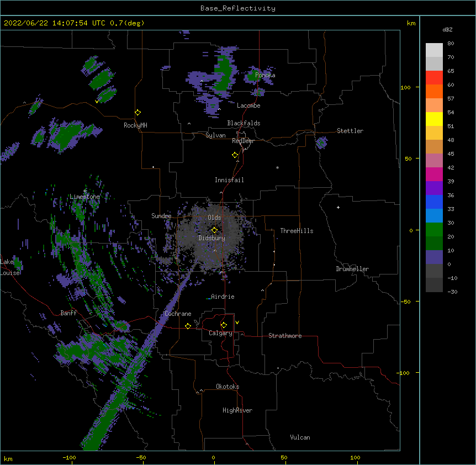476x465 pixels.
Task: Click the Okotoks label
Action: click(228, 387)
